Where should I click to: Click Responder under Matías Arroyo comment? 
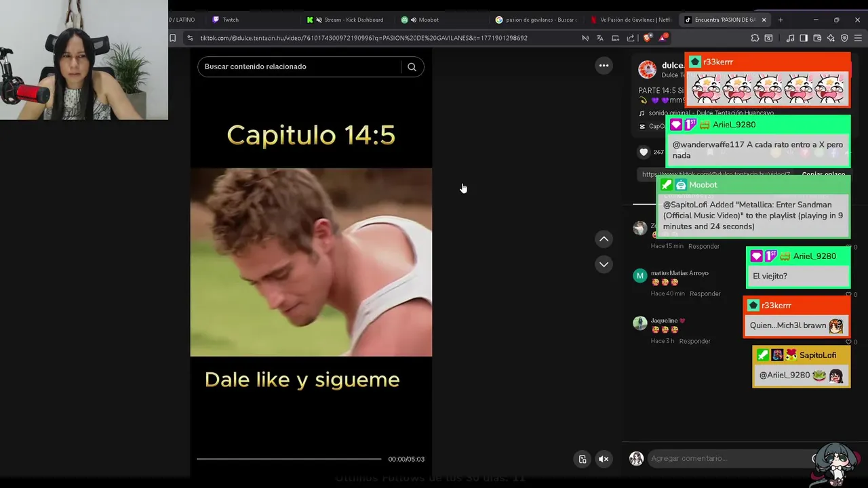click(x=705, y=293)
